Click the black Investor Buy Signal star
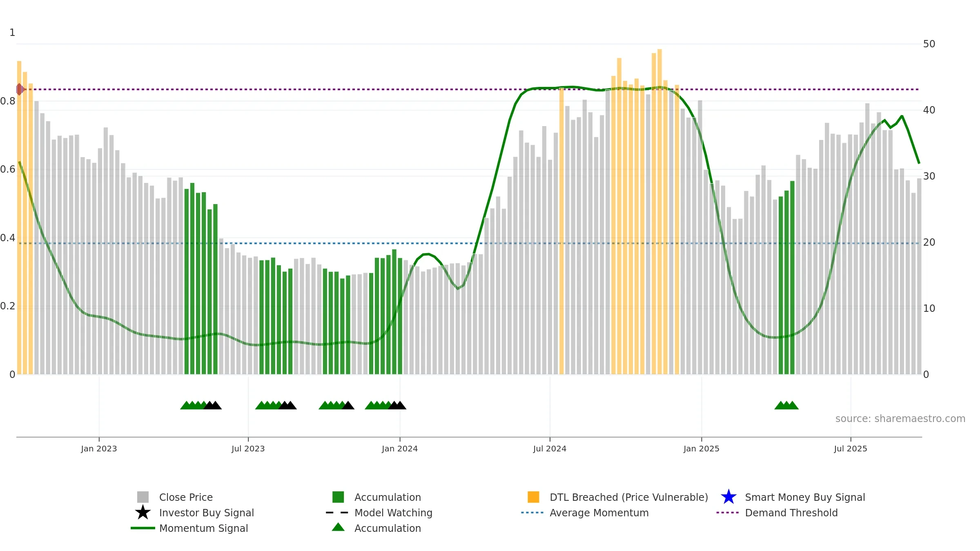This screenshot has width=980, height=551. point(143,513)
